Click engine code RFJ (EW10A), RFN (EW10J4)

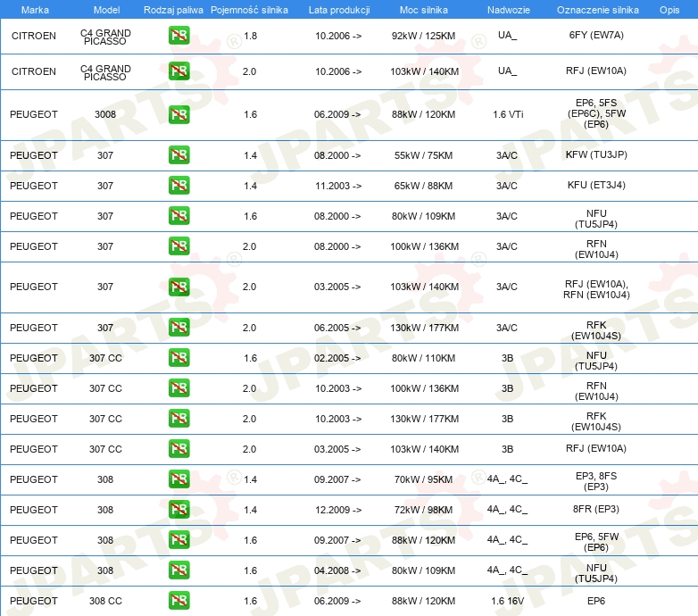tap(596, 289)
